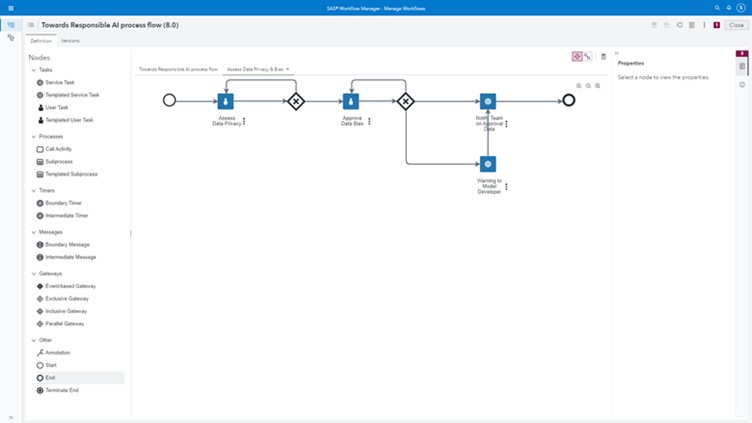Click the zoom in magnifier on canvas
752x423 pixels.
pyautogui.click(x=579, y=86)
